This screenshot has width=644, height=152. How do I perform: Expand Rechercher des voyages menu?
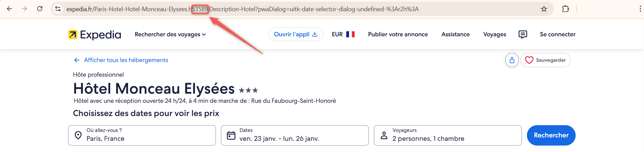[170, 34]
